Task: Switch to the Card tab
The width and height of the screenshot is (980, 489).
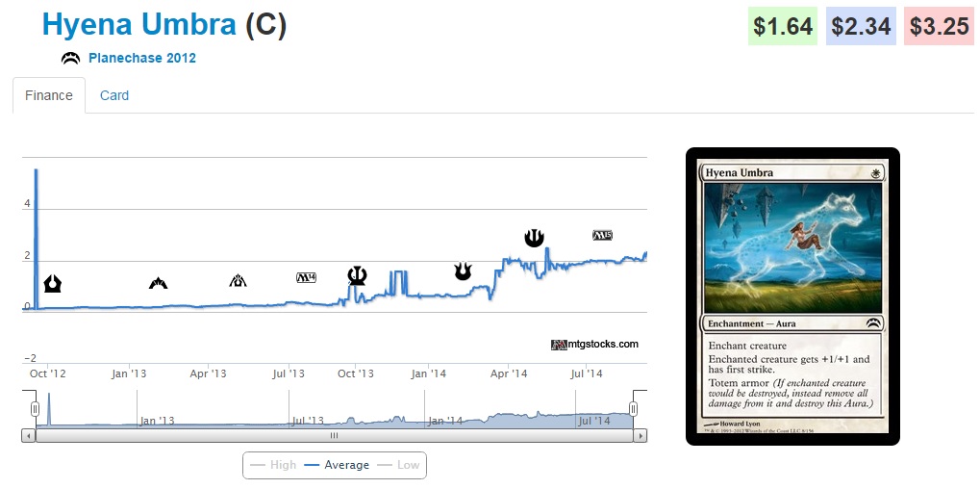Action: point(114,95)
